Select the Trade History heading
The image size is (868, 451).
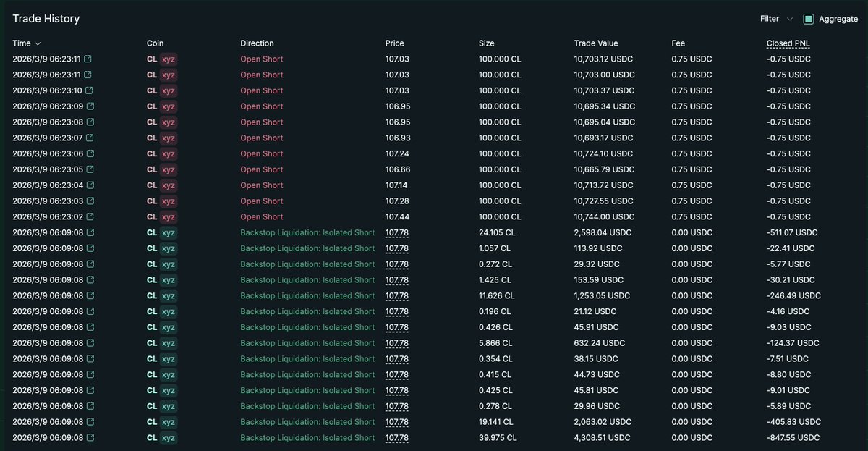tap(46, 19)
